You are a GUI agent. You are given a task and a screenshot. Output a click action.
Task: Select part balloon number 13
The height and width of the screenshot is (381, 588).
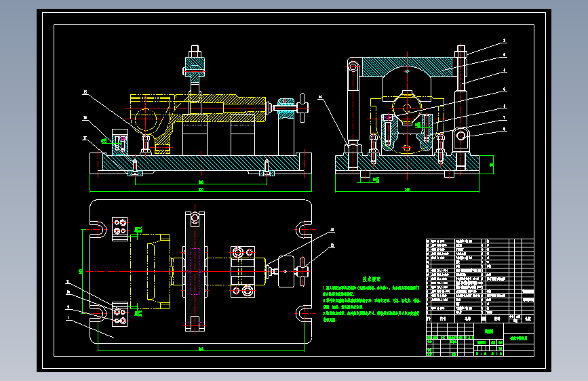coord(332,230)
